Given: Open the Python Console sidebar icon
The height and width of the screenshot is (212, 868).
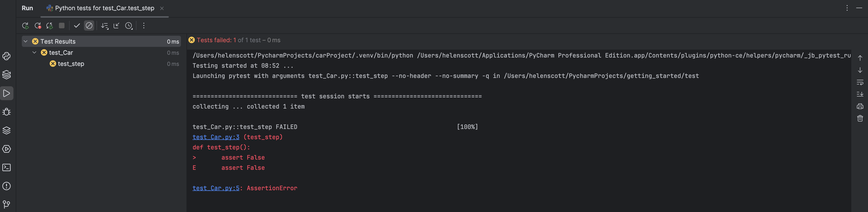Looking at the screenshot, I should pyautogui.click(x=6, y=56).
